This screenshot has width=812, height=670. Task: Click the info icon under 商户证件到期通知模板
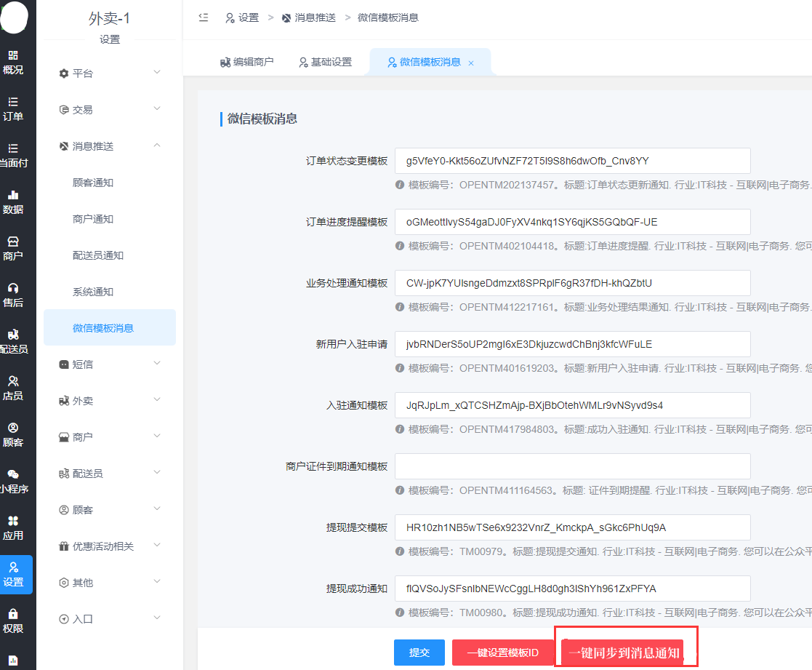pos(400,491)
